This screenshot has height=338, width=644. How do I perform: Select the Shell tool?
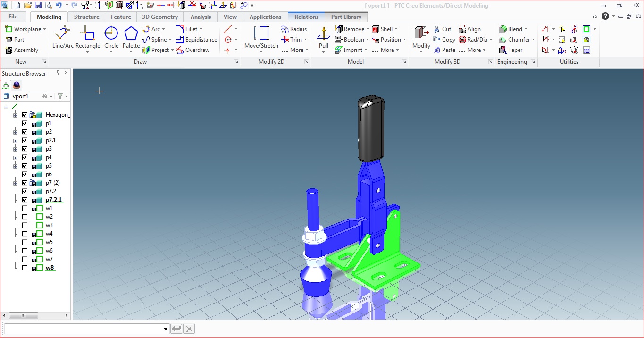[383, 29]
